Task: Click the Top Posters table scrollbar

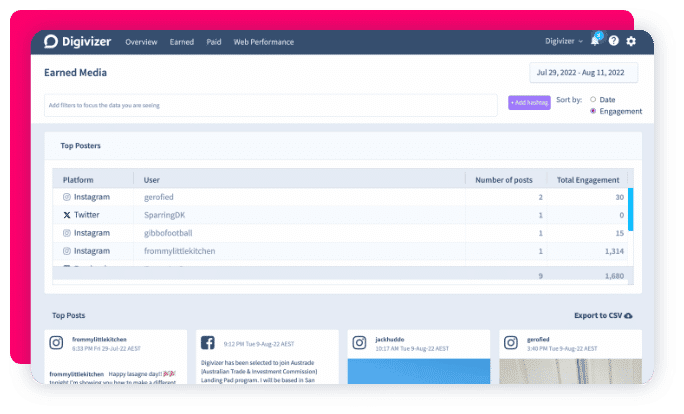Action: pos(630,210)
